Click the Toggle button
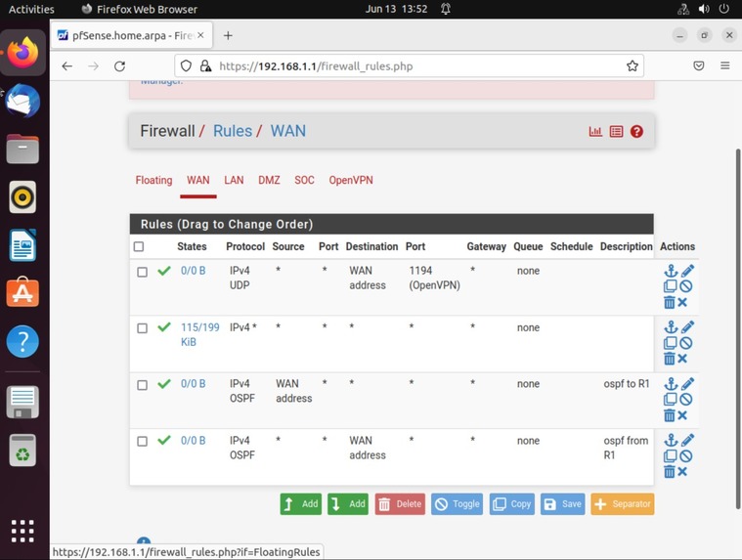 458,504
